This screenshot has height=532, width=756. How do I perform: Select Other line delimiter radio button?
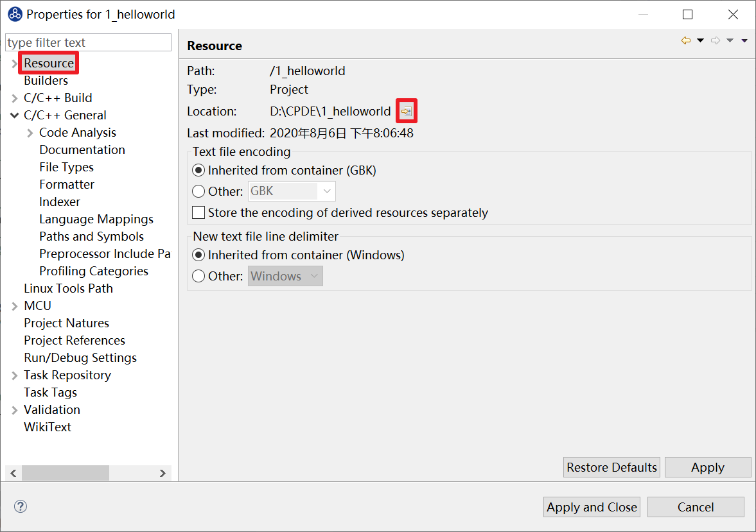coord(199,276)
